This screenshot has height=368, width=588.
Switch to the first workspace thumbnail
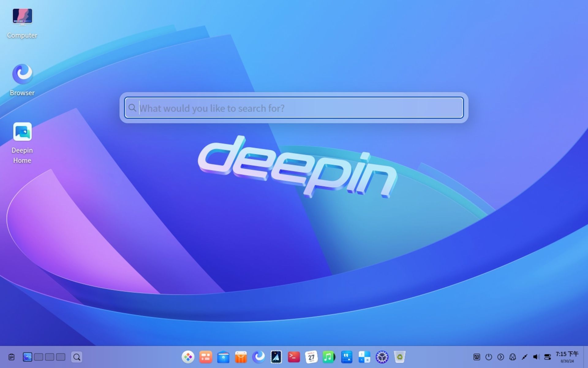(x=27, y=357)
